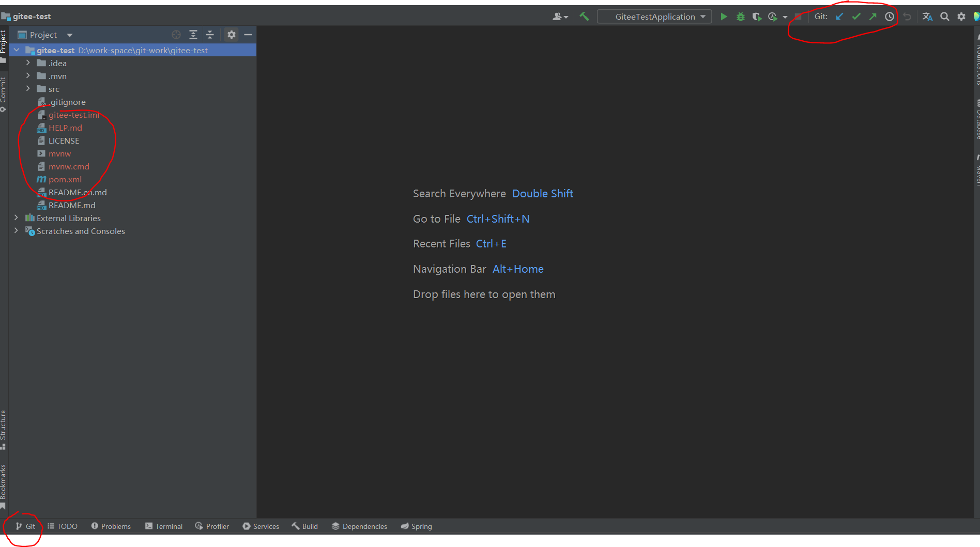Toggle the Commit side tab
The height and width of the screenshot is (547, 980).
coord(4,95)
